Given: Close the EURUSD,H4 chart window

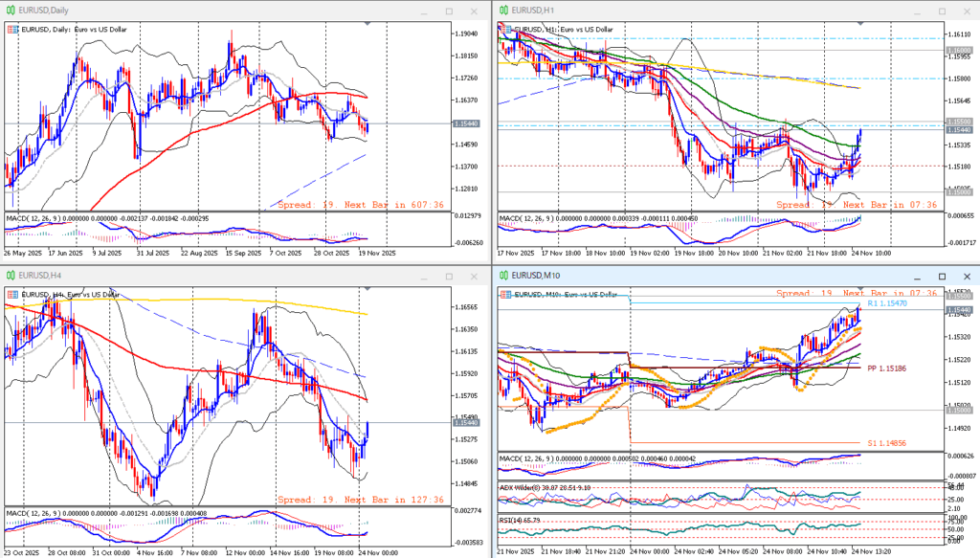Looking at the screenshot, I should point(474,276).
